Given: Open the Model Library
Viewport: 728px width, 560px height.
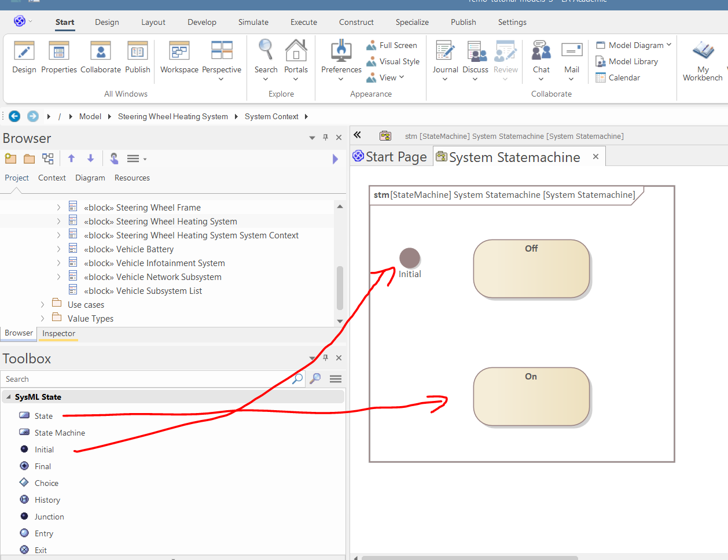Looking at the screenshot, I should click(633, 61).
